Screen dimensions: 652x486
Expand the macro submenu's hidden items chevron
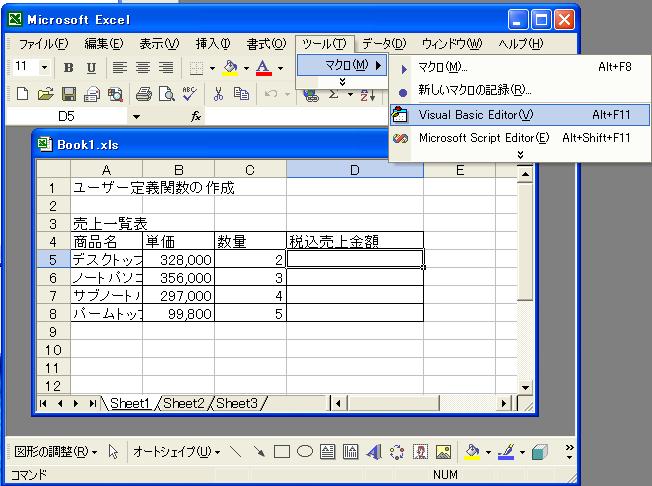[x=520, y=155]
